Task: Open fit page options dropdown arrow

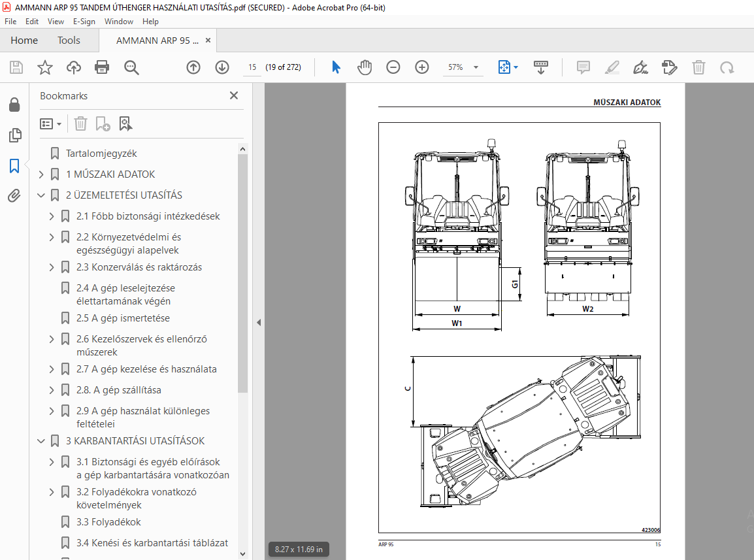Action: (516, 67)
